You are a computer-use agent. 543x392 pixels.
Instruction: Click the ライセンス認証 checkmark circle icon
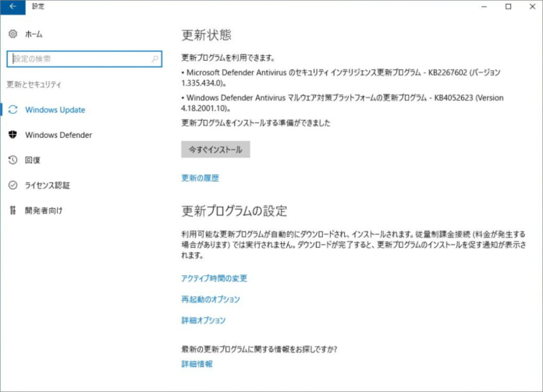point(12,185)
